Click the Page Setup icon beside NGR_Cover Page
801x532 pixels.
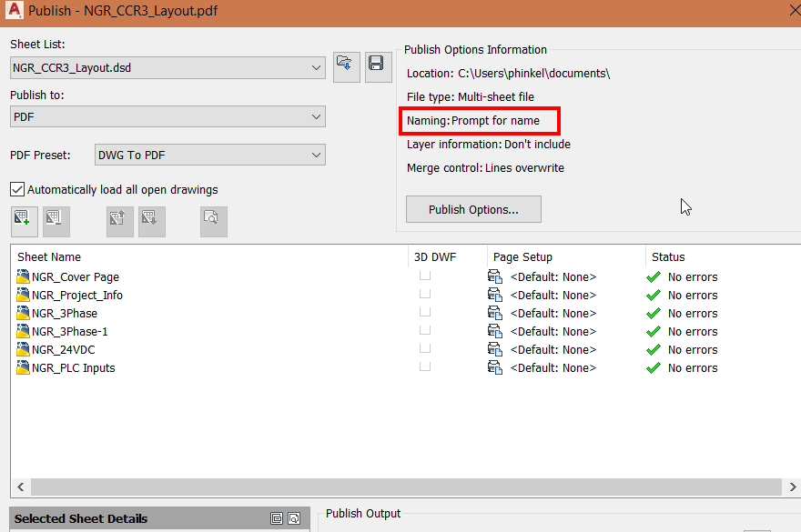(494, 276)
